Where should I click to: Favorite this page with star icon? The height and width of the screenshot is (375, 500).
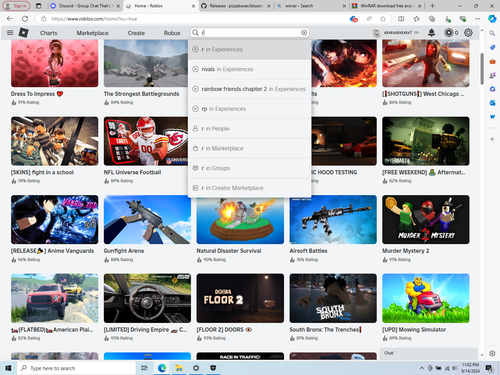click(383, 19)
